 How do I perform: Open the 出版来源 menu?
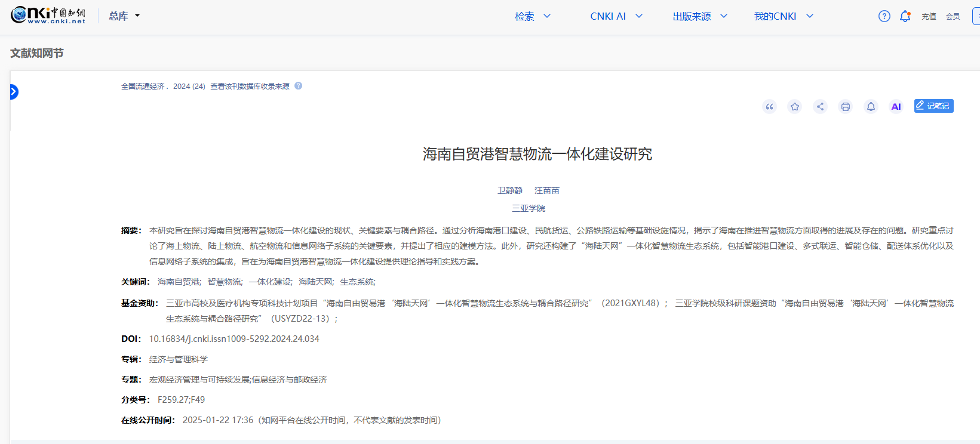699,16
